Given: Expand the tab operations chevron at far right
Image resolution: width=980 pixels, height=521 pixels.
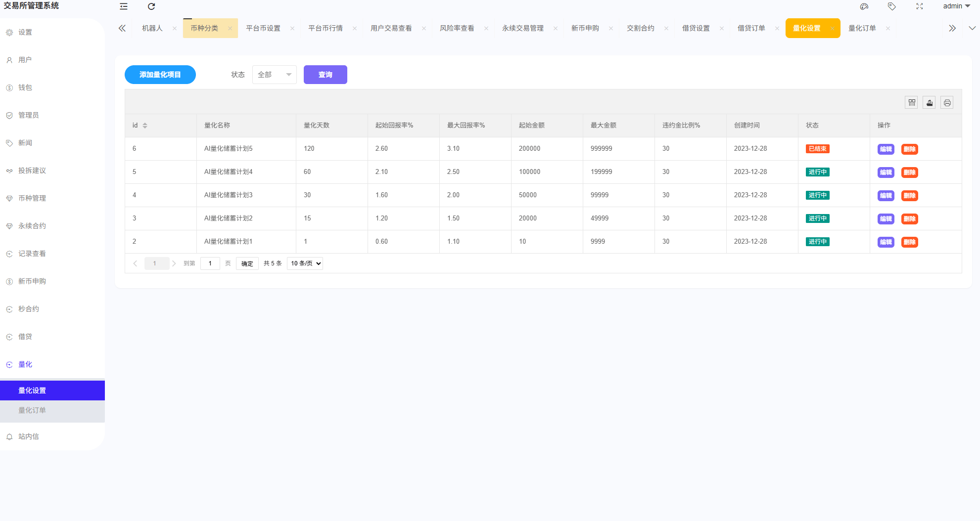Looking at the screenshot, I should (x=972, y=28).
